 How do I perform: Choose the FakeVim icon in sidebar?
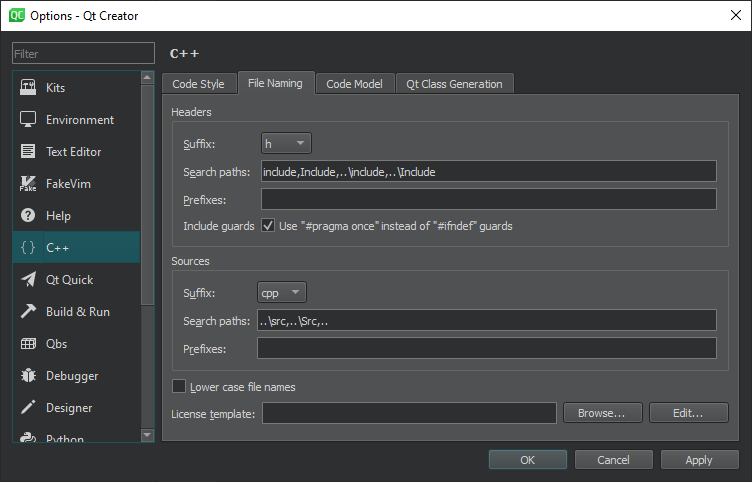coord(28,184)
